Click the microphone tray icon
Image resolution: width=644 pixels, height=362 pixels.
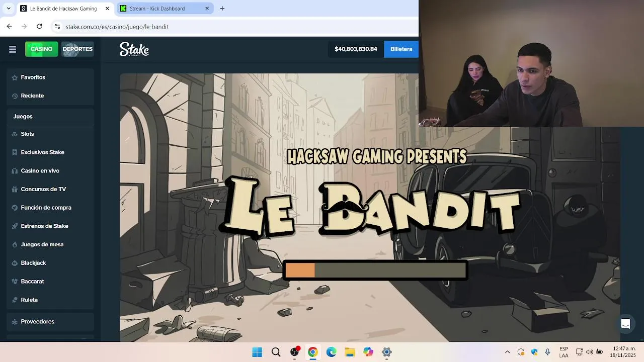click(x=547, y=352)
